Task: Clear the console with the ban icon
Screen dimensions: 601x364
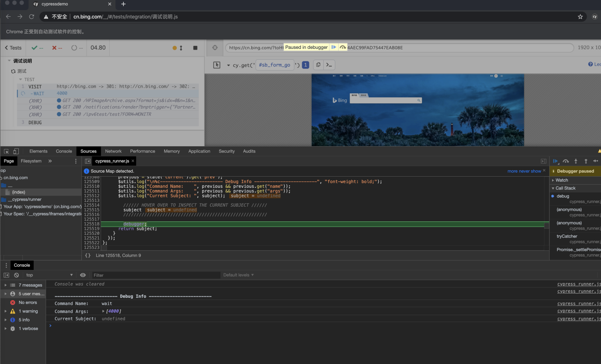Action: pos(16,275)
